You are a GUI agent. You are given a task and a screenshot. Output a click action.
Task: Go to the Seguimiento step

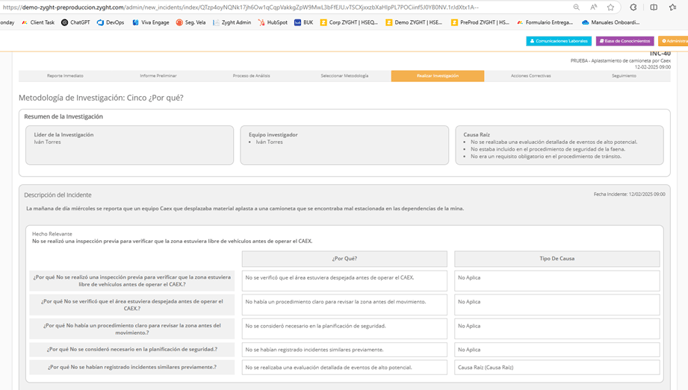pos(624,76)
